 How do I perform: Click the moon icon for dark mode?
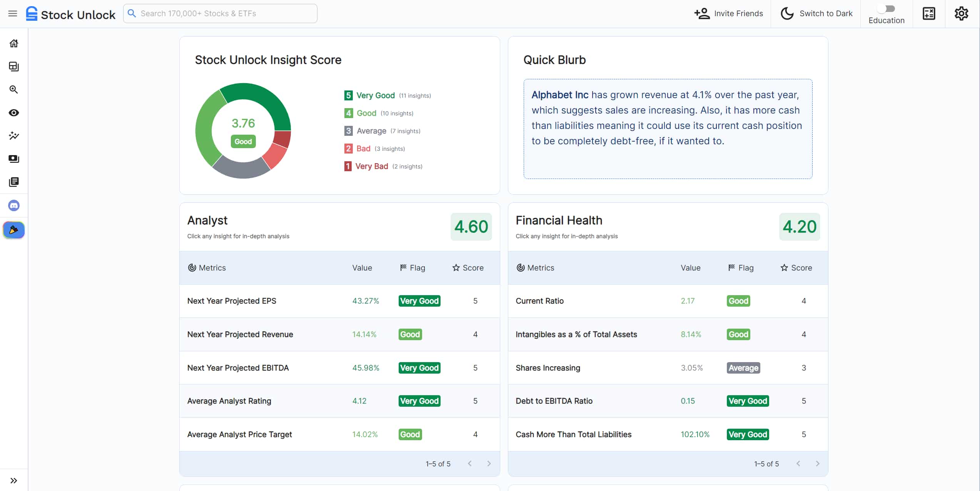pyautogui.click(x=787, y=14)
